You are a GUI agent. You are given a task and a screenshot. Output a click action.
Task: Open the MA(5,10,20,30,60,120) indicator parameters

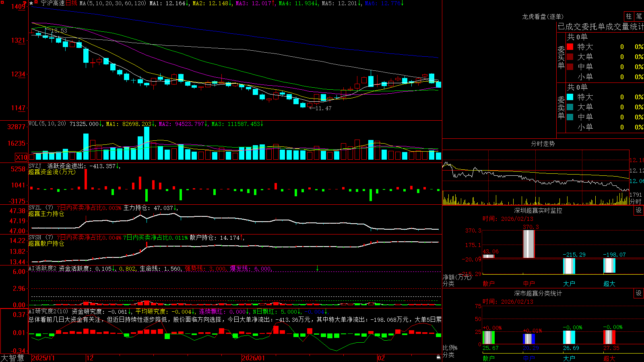tap(113, 3)
